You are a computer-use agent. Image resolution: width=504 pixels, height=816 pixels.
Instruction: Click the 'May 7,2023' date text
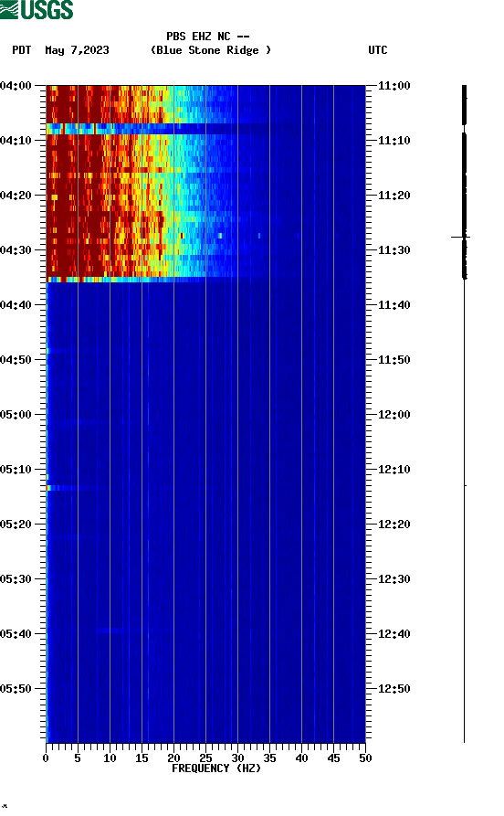pos(77,50)
